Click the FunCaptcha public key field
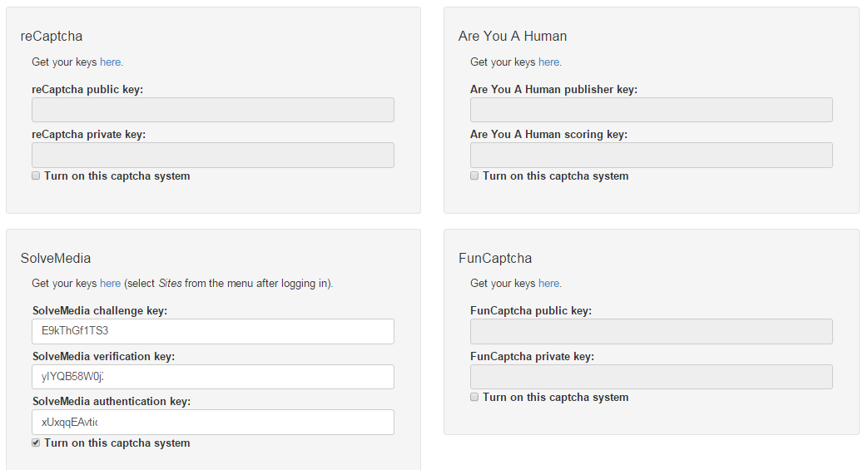This screenshot has width=868, height=470. (x=652, y=331)
